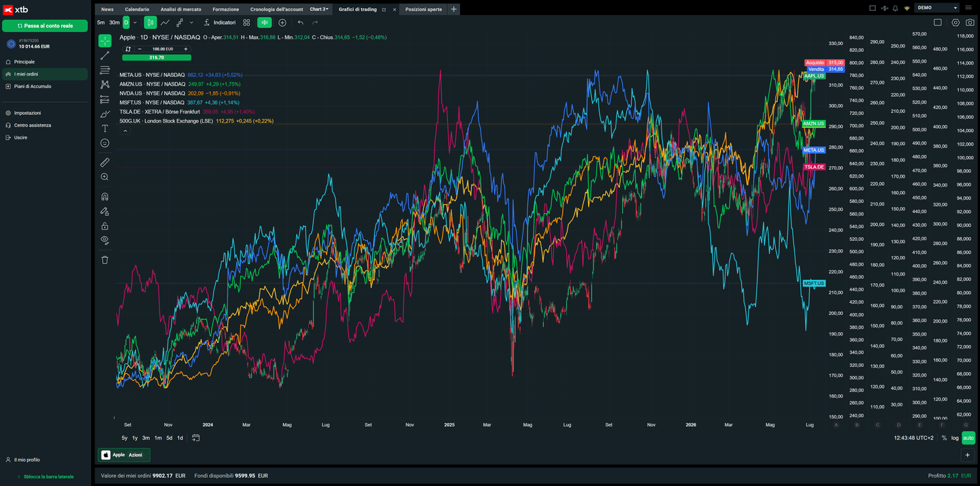Toggle log scale mode
The image size is (980, 486).
click(955, 438)
